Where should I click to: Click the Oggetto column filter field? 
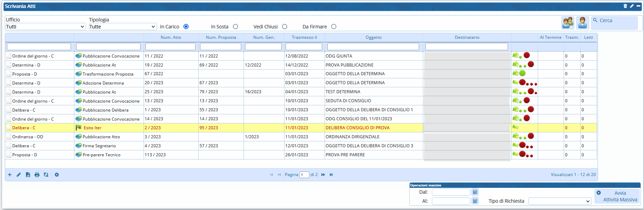click(373, 46)
